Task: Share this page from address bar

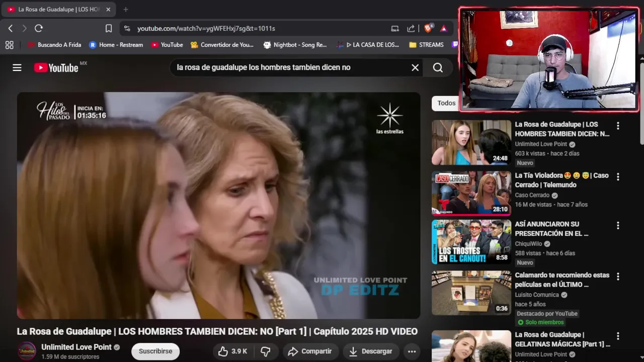Action: tap(411, 29)
